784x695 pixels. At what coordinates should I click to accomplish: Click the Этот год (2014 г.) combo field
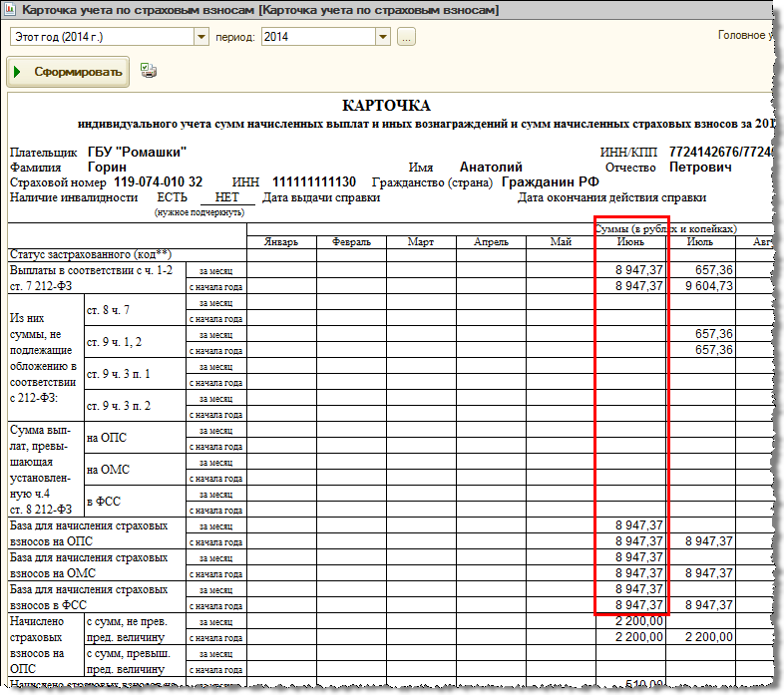coord(103,37)
